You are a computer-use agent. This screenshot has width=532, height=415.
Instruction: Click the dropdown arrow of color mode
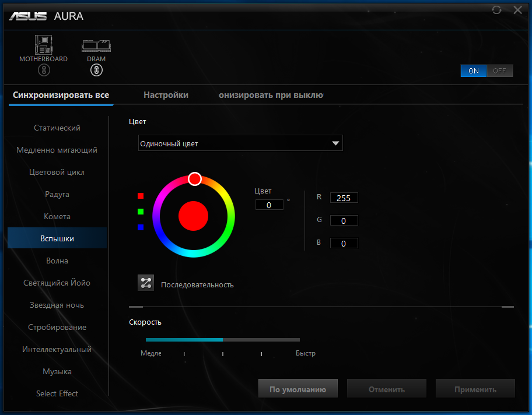335,143
